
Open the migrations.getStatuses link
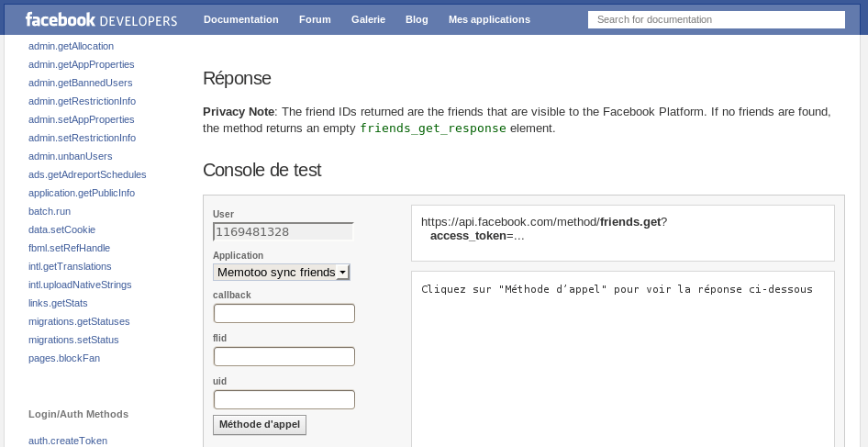pos(79,320)
